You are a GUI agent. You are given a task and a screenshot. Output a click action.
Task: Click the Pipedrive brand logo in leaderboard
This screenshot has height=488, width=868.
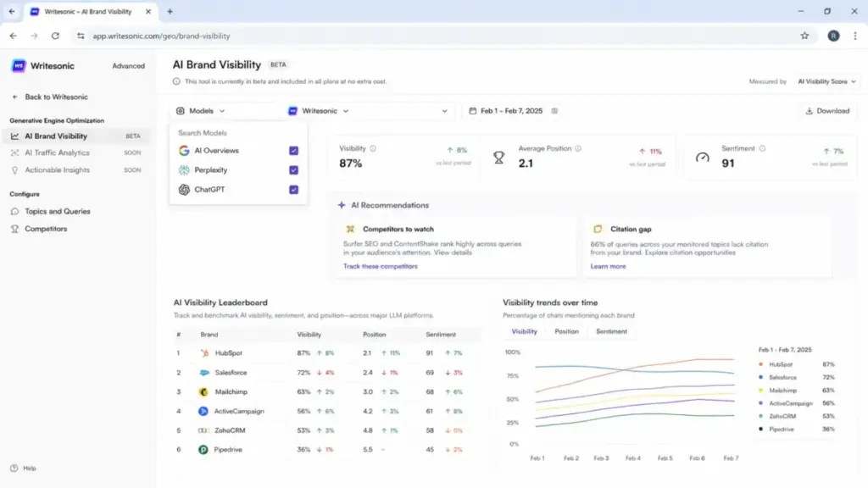203,450
